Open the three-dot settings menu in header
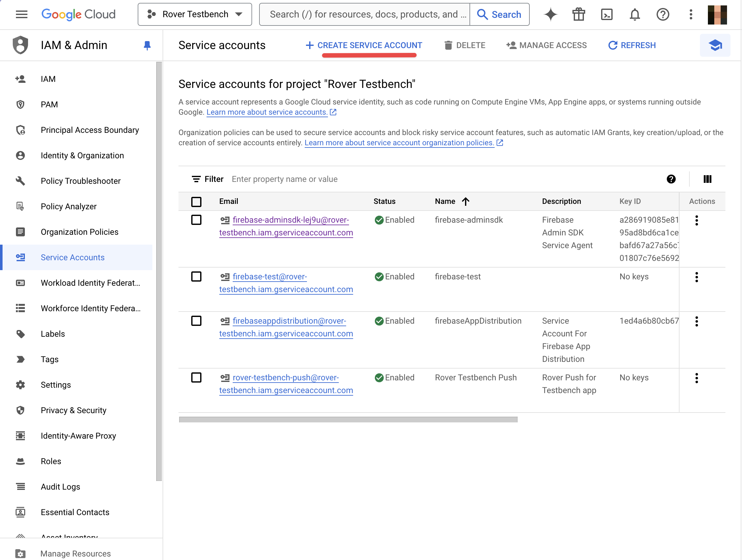The width and height of the screenshot is (742, 560). pyautogui.click(x=691, y=14)
